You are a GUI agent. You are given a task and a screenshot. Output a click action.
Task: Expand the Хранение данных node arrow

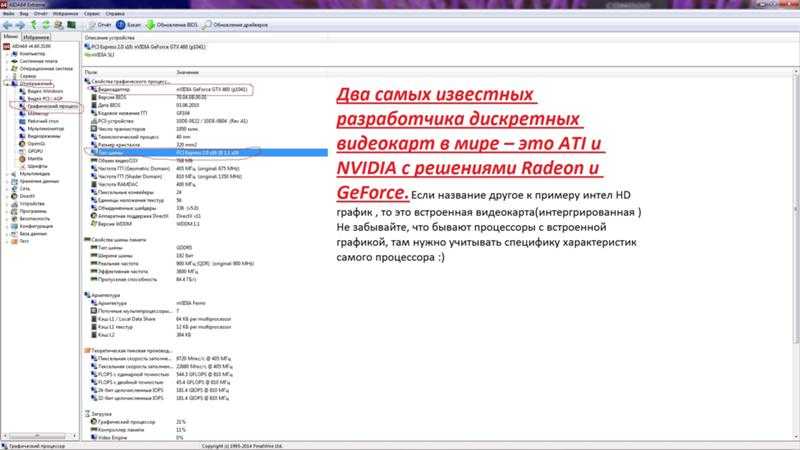click(7, 181)
